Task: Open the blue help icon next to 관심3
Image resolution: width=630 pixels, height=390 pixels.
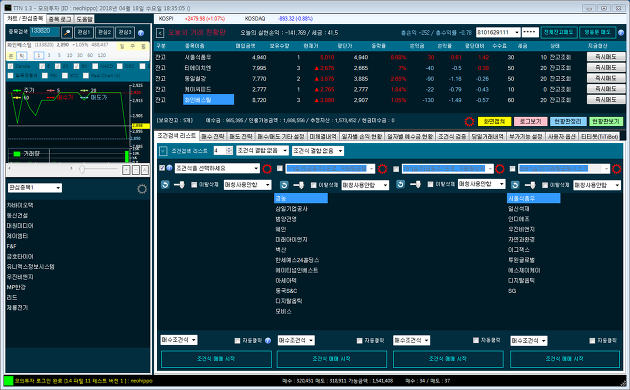Action: click(141, 33)
